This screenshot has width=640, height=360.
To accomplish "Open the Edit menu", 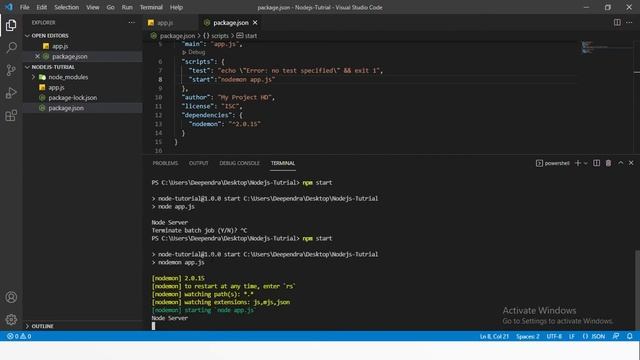I will pyautogui.click(x=42, y=7).
